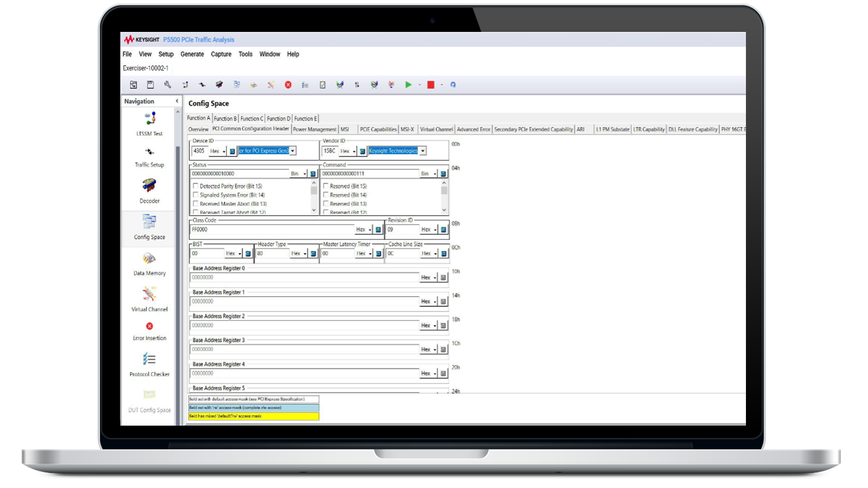Switch to the PCIE Capabilities tab
Image resolution: width=868 pixels, height=488 pixels.
click(x=378, y=130)
